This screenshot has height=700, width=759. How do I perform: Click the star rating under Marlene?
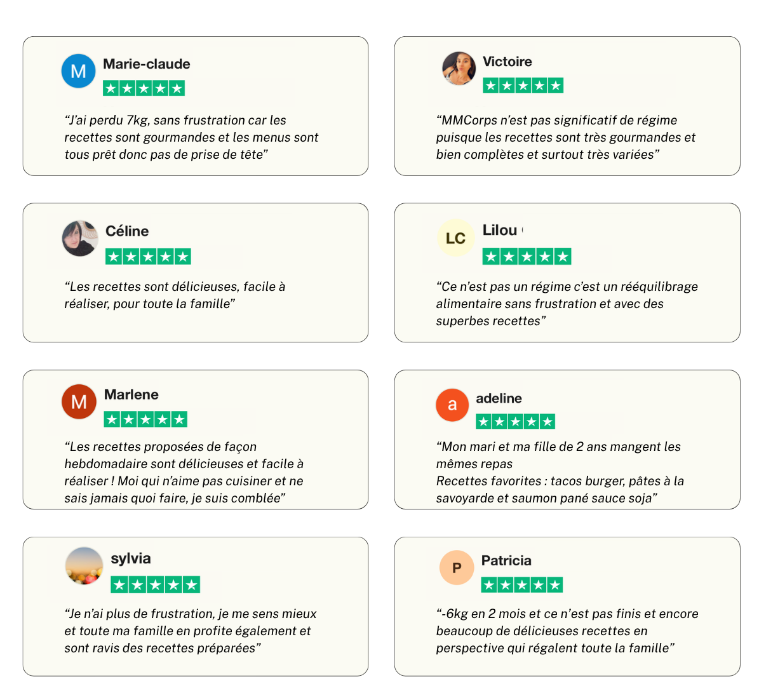[145, 419]
